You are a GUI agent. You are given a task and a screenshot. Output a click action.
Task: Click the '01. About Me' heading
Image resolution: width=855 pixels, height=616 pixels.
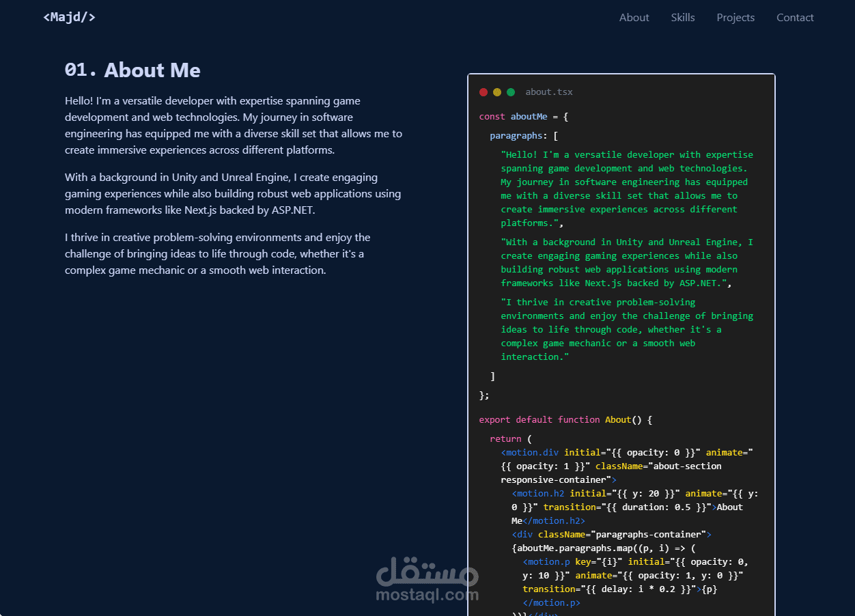(x=132, y=70)
